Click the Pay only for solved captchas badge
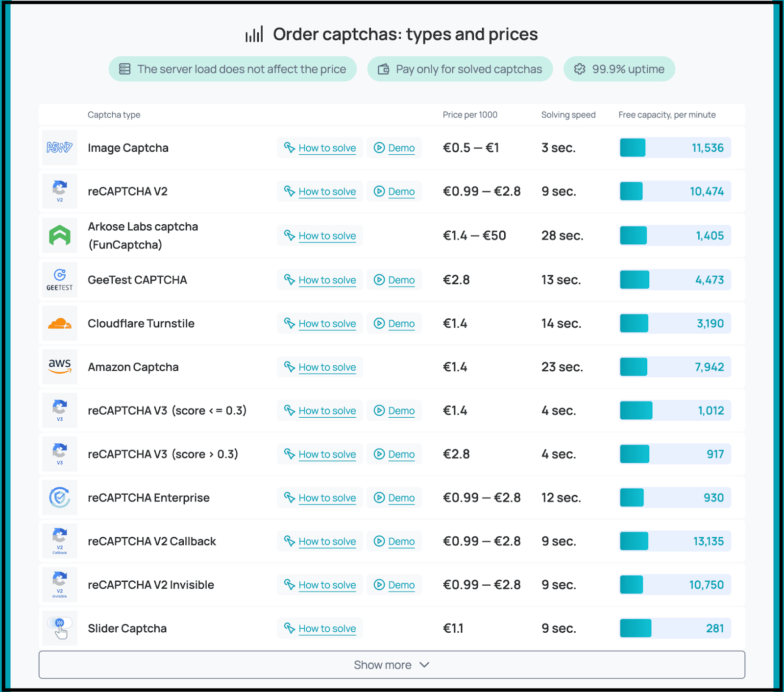This screenshot has width=784, height=692. tap(459, 69)
